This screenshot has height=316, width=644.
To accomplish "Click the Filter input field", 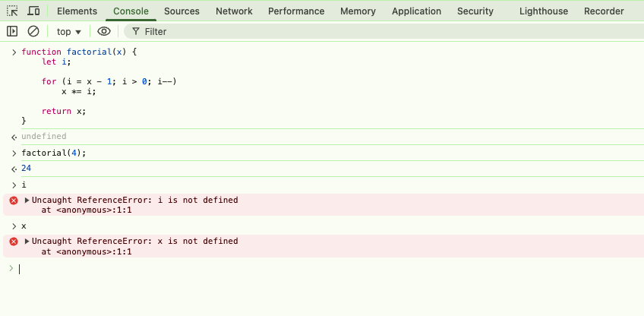I will click(304, 31).
